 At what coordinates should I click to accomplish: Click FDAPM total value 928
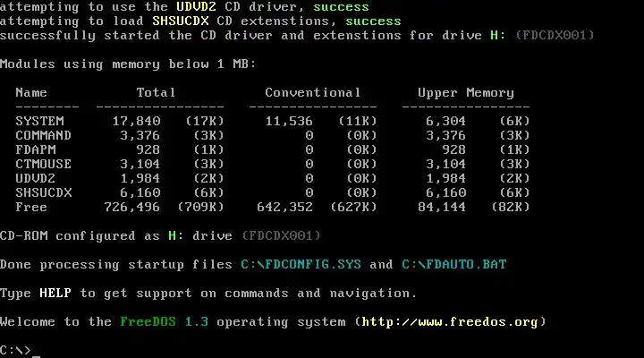coord(148,150)
